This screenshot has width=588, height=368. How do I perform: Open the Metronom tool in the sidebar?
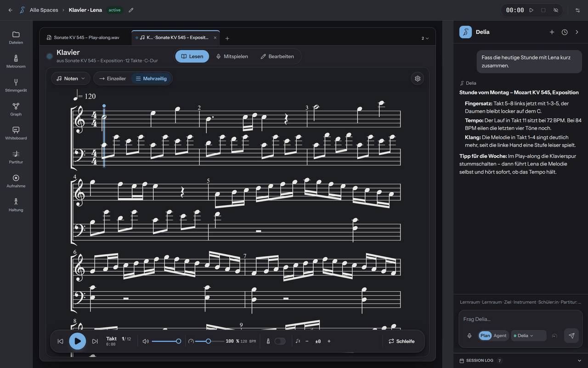pyautogui.click(x=16, y=62)
